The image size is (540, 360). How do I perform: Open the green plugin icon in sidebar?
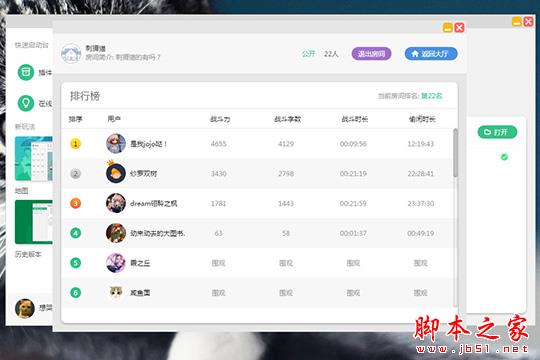26,72
